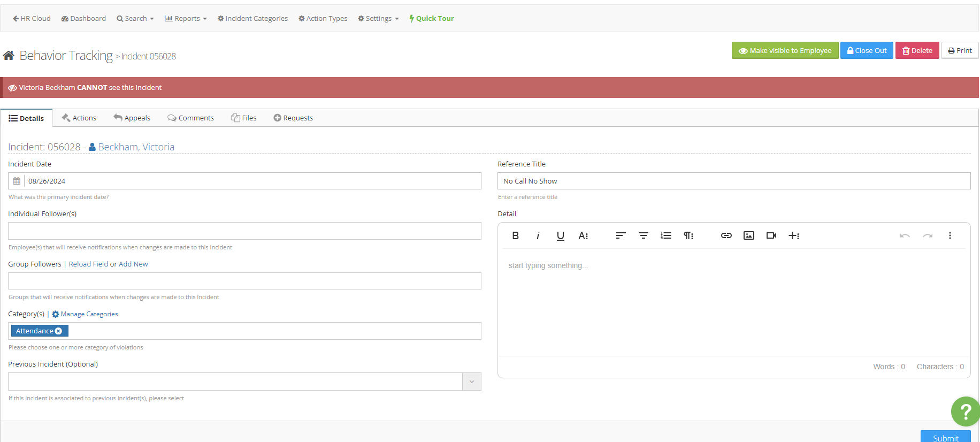Switch to the Appeals tab
Image resolution: width=980 pixels, height=442 pixels.
(x=132, y=118)
